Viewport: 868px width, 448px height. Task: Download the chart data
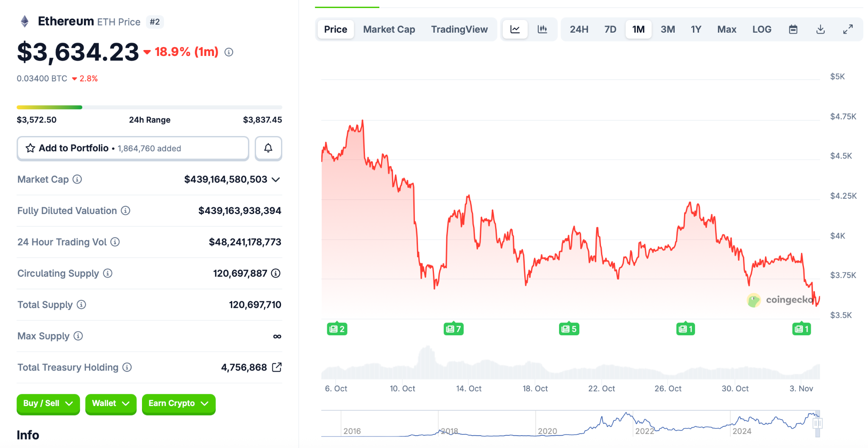pyautogui.click(x=821, y=29)
